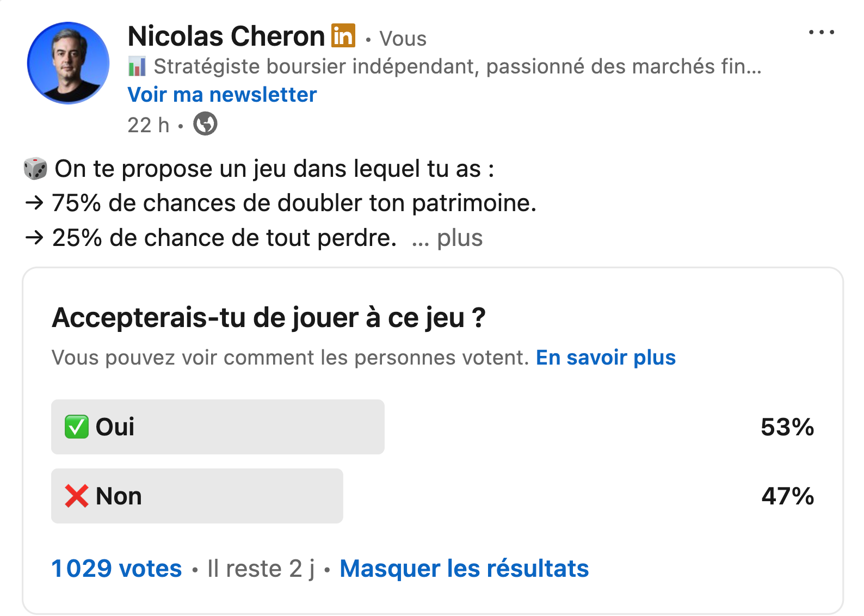Click the dice emoji in the post
Viewport: 864px width, 616px height.
[x=35, y=169]
